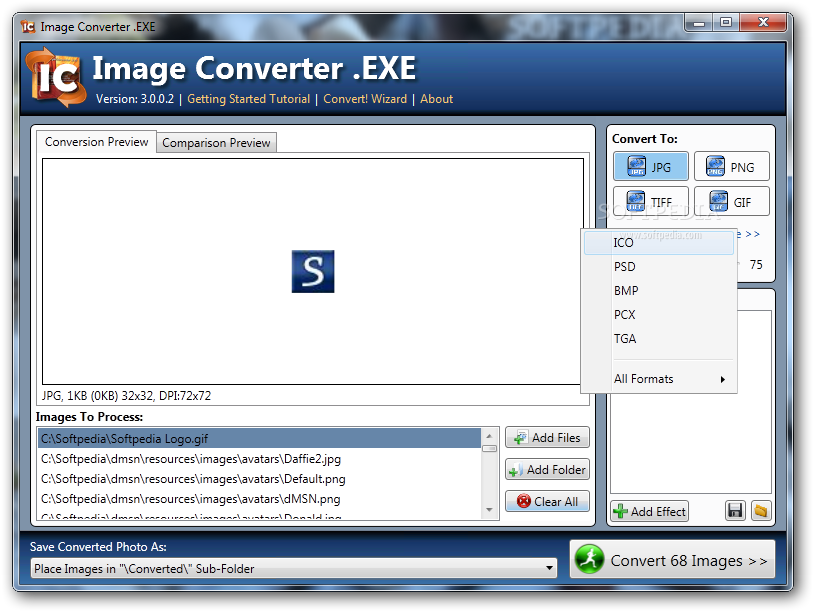Switch to the Comparison Preview tab
The image size is (814, 612).
tap(216, 143)
